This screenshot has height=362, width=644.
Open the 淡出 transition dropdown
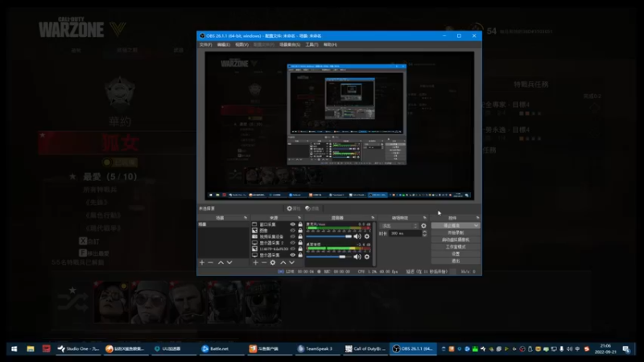pos(398,226)
